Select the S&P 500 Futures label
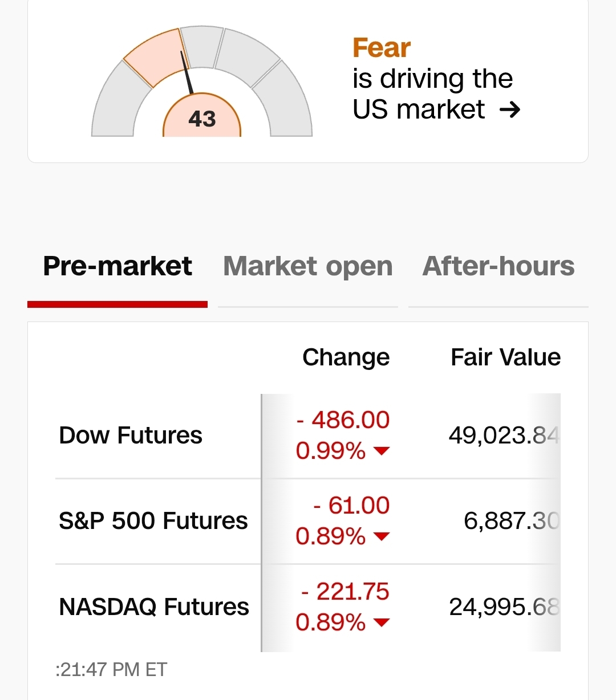This screenshot has height=700, width=616. tap(153, 521)
